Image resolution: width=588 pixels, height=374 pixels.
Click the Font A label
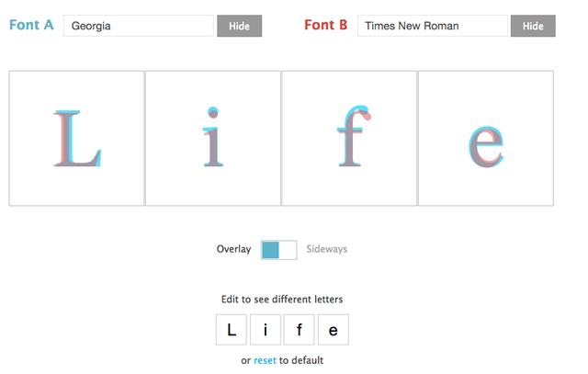coord(31,25)
